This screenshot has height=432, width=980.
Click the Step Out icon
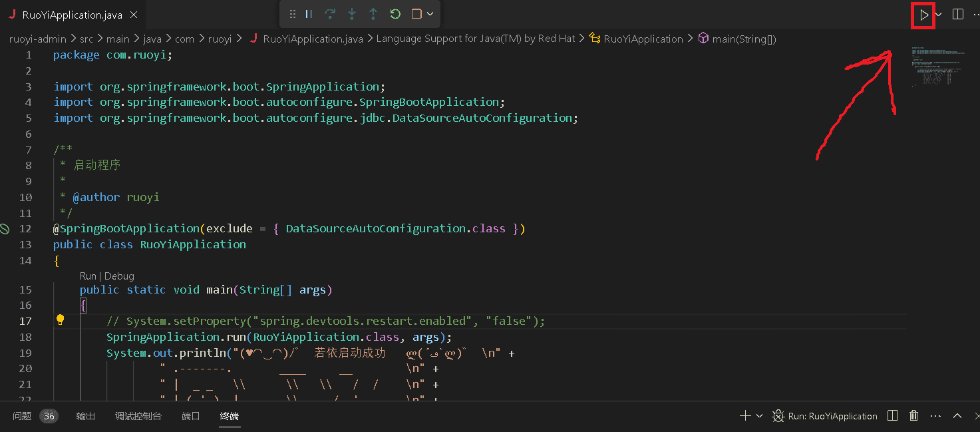coord(373,14)
